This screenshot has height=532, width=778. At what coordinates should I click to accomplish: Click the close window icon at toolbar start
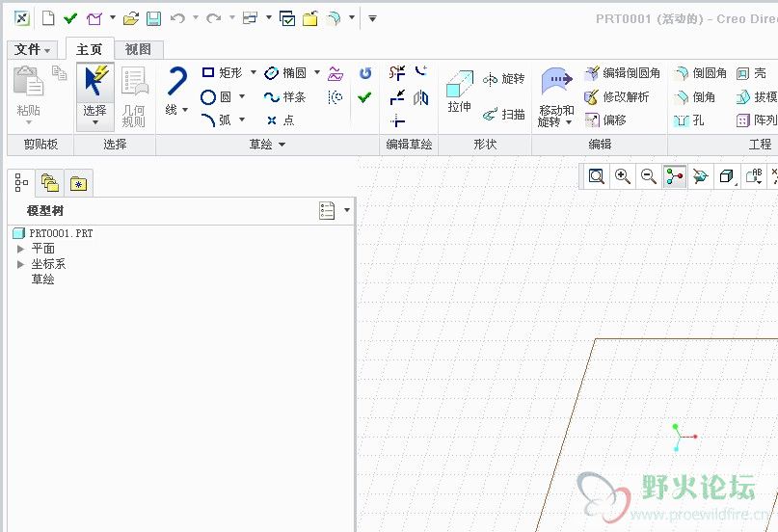(x=22, y=18)
